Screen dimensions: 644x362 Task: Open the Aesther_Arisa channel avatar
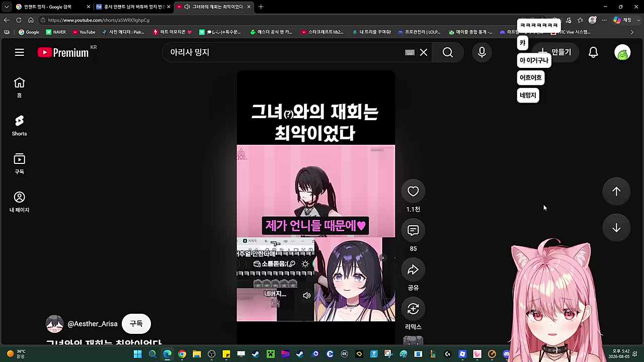tap(55, 324)
